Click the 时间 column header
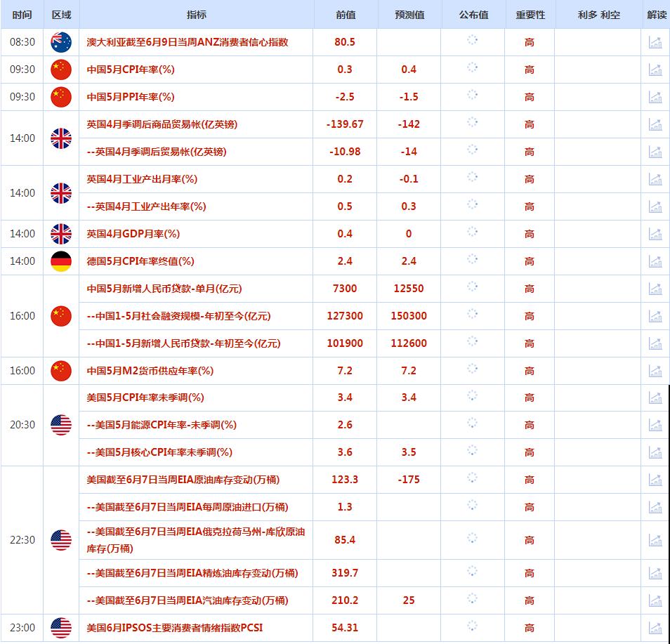Viewport: 670px width, 644px height. (x=21, y=13)
